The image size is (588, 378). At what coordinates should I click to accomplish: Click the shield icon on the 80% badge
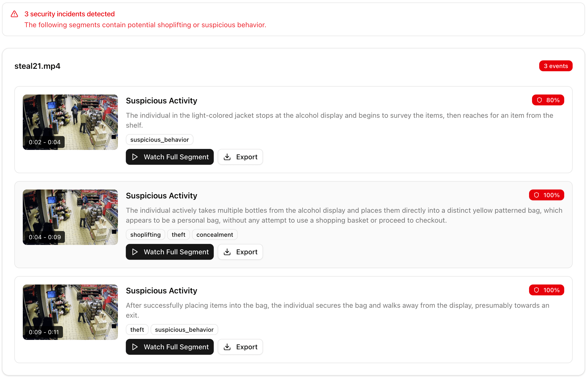point(540,100)
